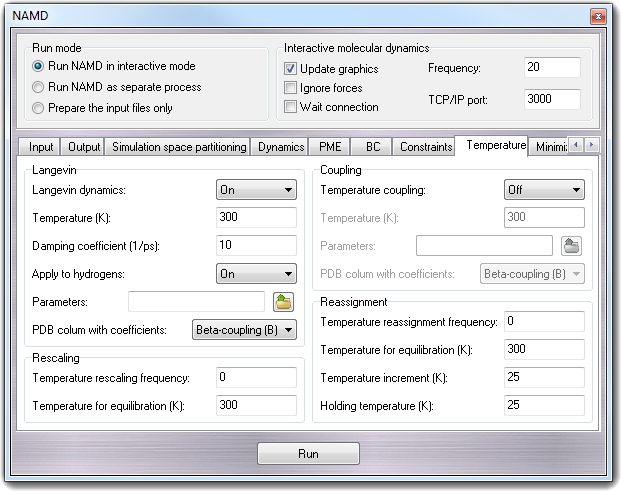The image size is (621, 491).
Task: Enable the Ignore forces checkbox
Action: pyautogui.click(x=291, y=88)
